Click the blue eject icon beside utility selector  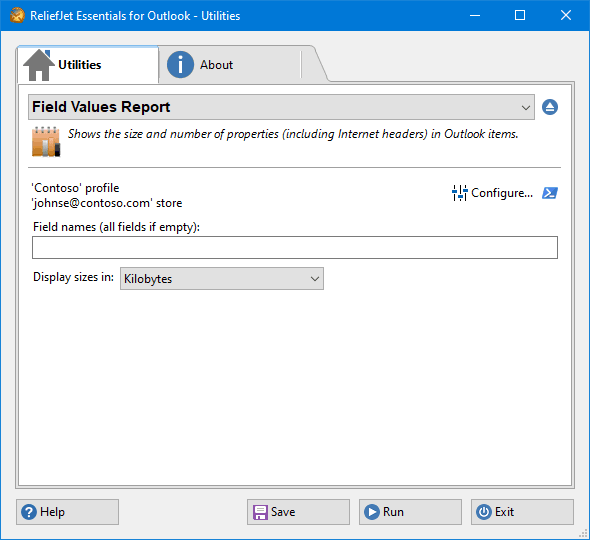550,107
